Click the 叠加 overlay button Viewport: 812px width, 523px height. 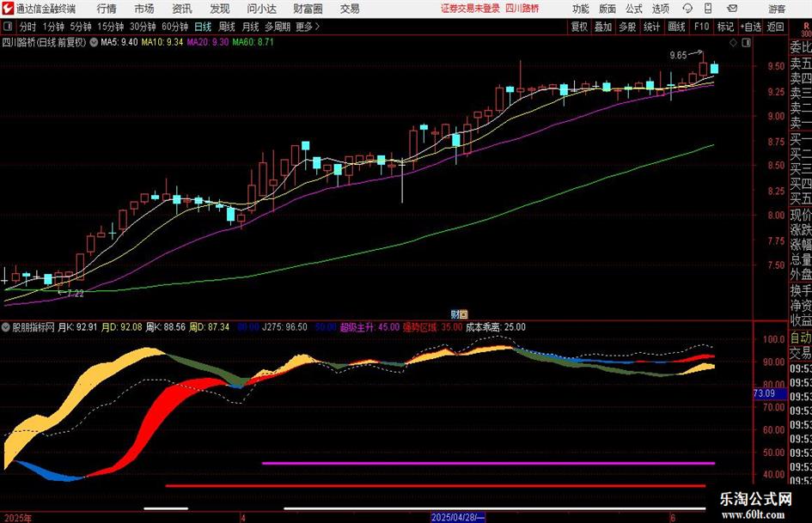click(x=603, y=27)
